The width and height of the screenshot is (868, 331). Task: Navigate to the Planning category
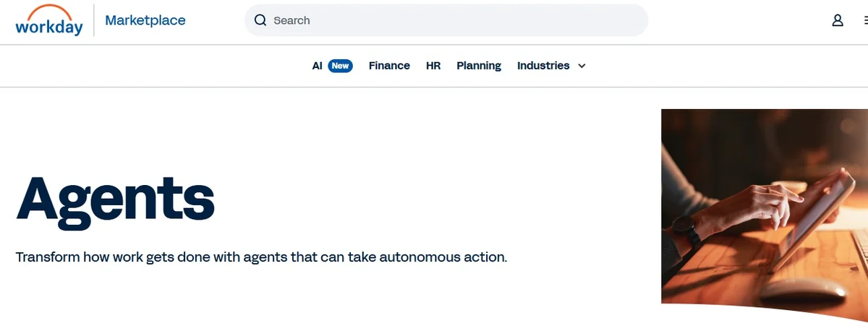[x=479, y=66]
